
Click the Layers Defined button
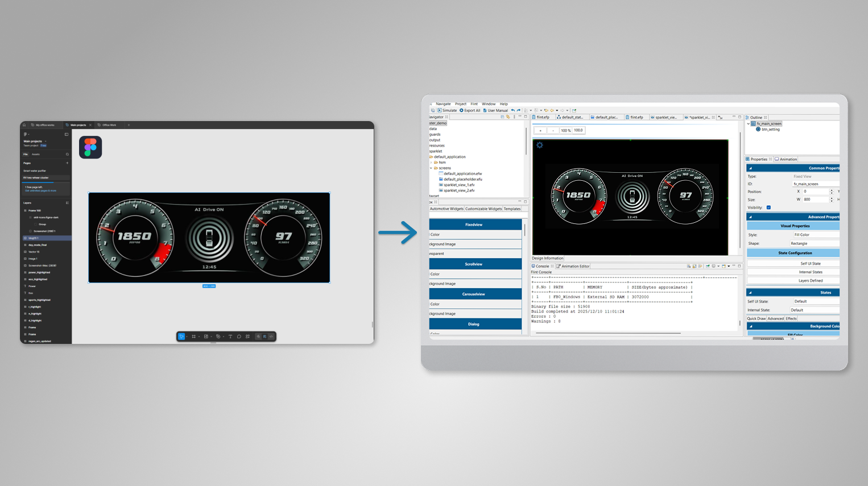click(x=810, y=280)
